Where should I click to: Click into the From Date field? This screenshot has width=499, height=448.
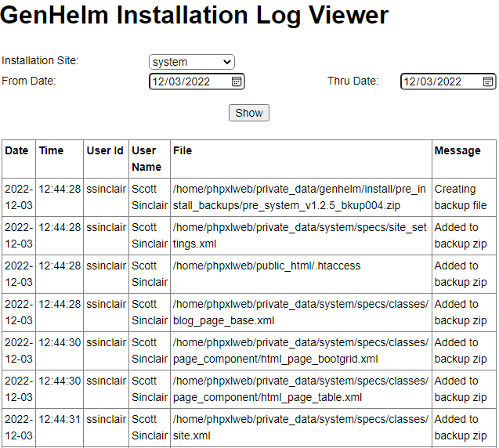click(188, 81)
